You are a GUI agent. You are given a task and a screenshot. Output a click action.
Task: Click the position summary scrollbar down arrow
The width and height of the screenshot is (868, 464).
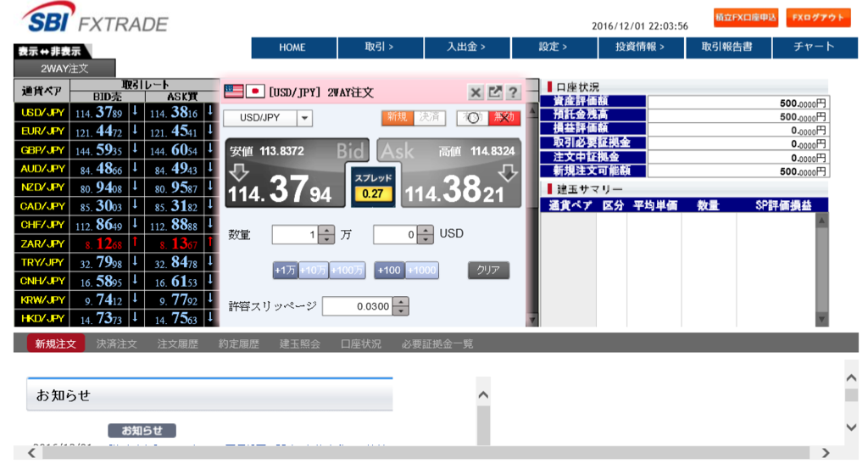coord(822,319)
